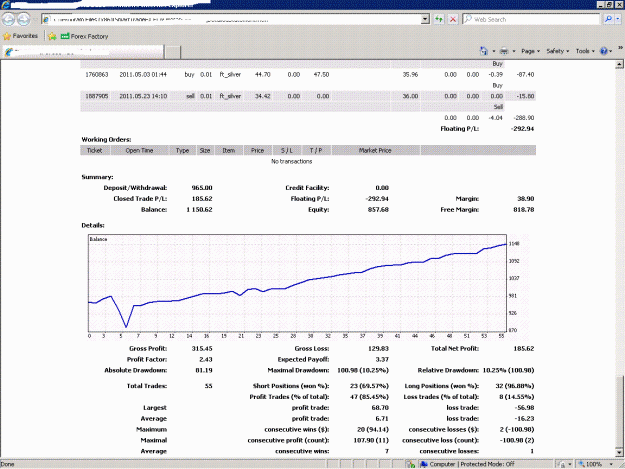Viewport: 625px width, 469px height.
Task: Stop loading with the red X icon
Action: click(453, 19)
